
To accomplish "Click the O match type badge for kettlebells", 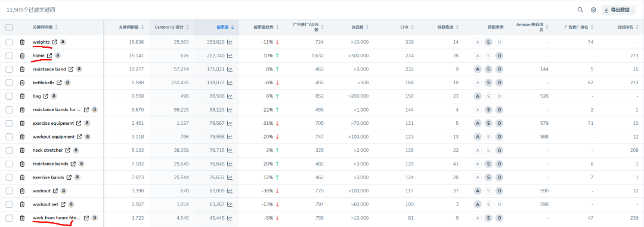I will [499, 82].
